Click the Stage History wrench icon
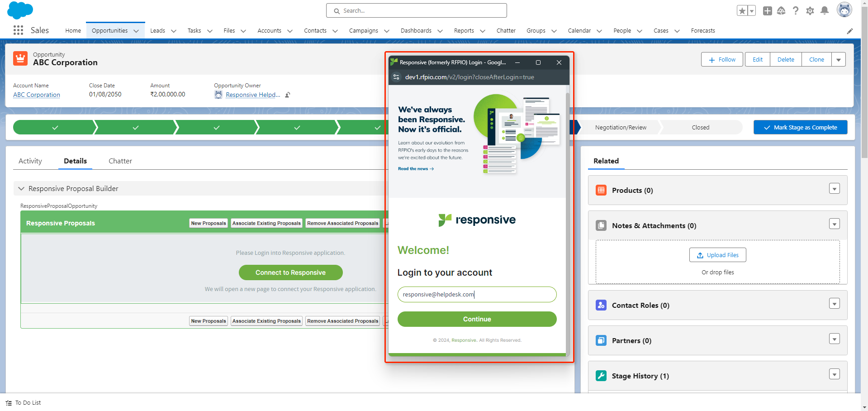868x411 pixels. click(x=601, y=376)
